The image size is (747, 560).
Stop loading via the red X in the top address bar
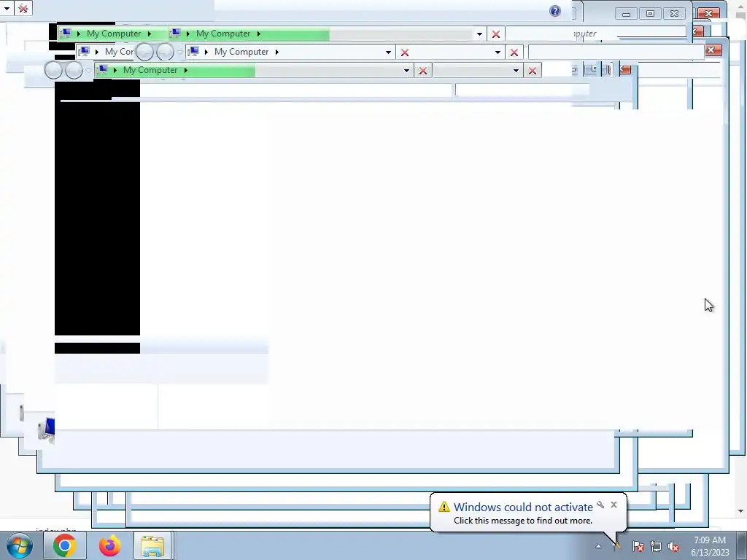(x=496, y=34)
